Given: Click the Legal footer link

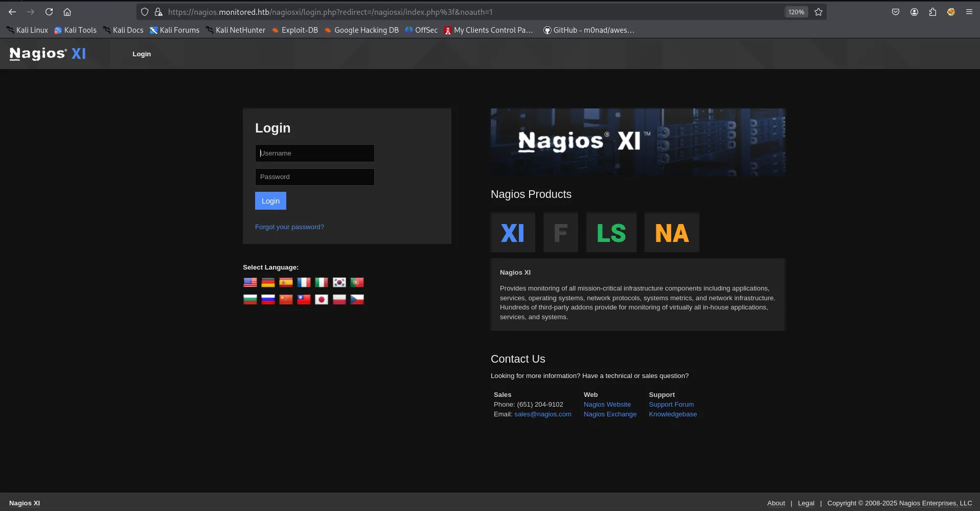Looking at the screenshot, I should point(806,503).
